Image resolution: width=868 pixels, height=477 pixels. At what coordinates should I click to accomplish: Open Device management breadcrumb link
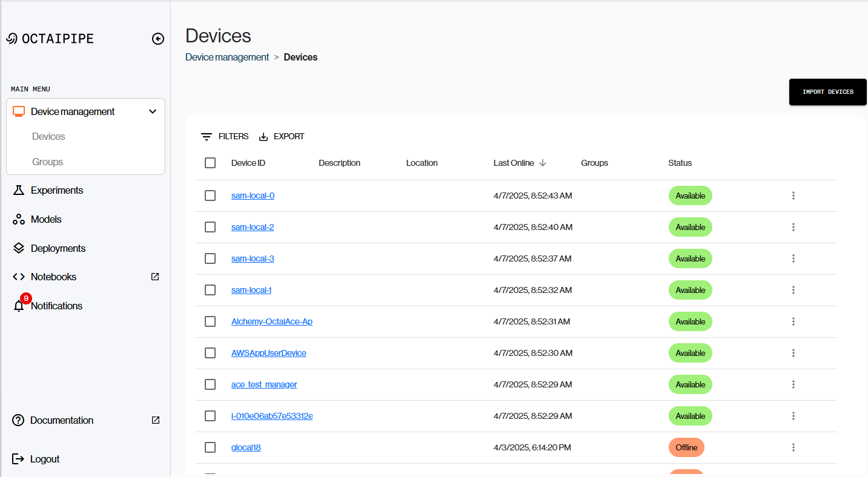[227, 57]
